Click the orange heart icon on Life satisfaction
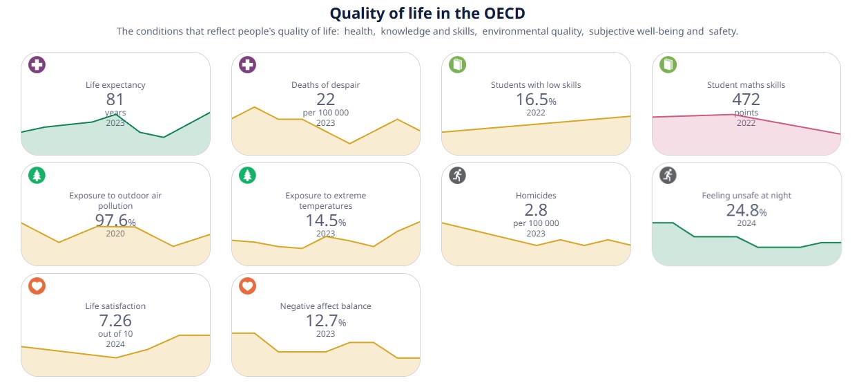 tap(37, 286)
